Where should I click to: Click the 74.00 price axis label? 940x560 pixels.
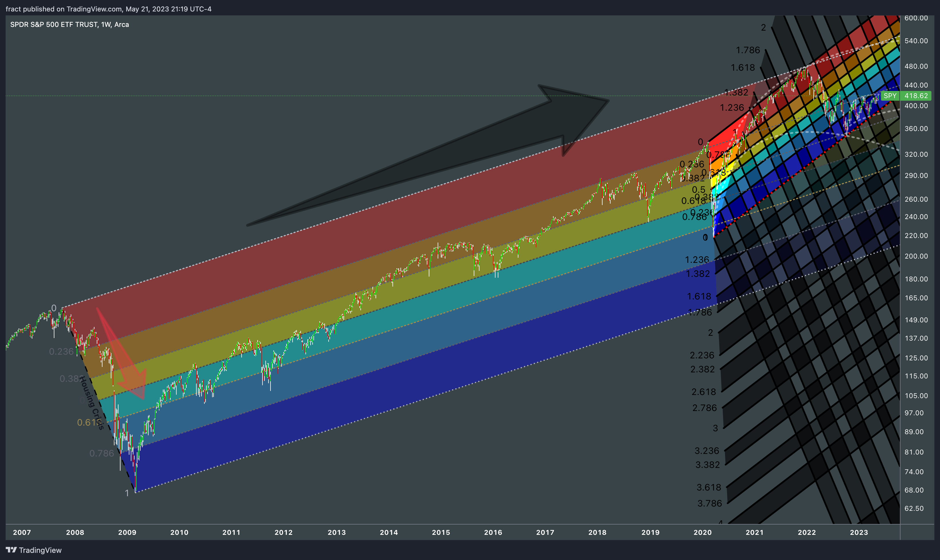pos(914,472)
